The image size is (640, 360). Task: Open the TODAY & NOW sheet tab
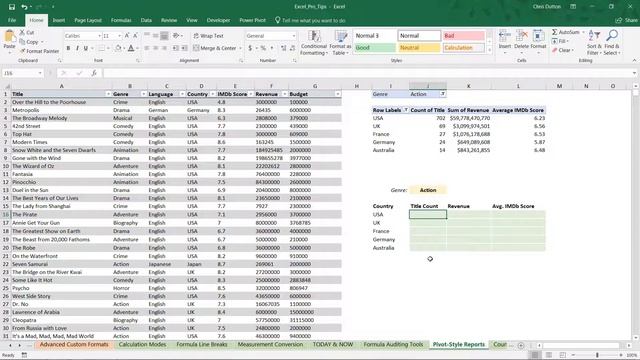click(x=333, y=344)
